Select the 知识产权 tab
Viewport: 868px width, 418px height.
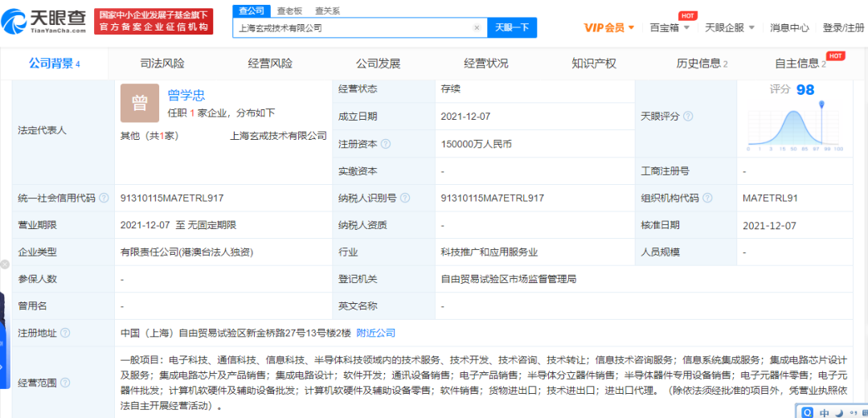pyautogui.click(x=594, y=64)
